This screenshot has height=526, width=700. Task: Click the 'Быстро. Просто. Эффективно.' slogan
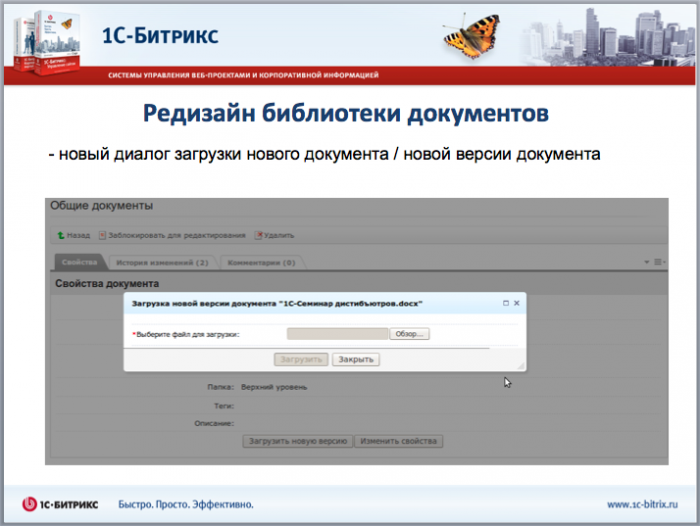coord(186,505)
